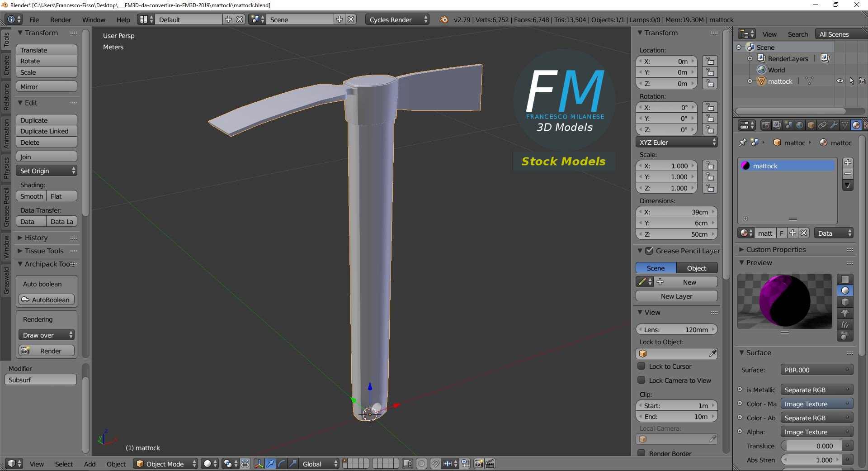
Task: Open the XYZ Euler rotation mode dropdown
Action: coord(676,142)
